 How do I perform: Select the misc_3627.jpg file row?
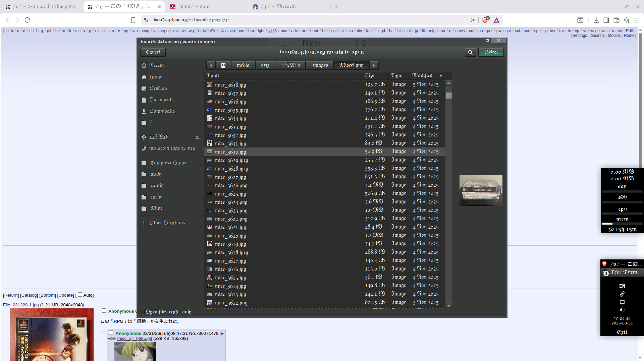tap(230, 177)
